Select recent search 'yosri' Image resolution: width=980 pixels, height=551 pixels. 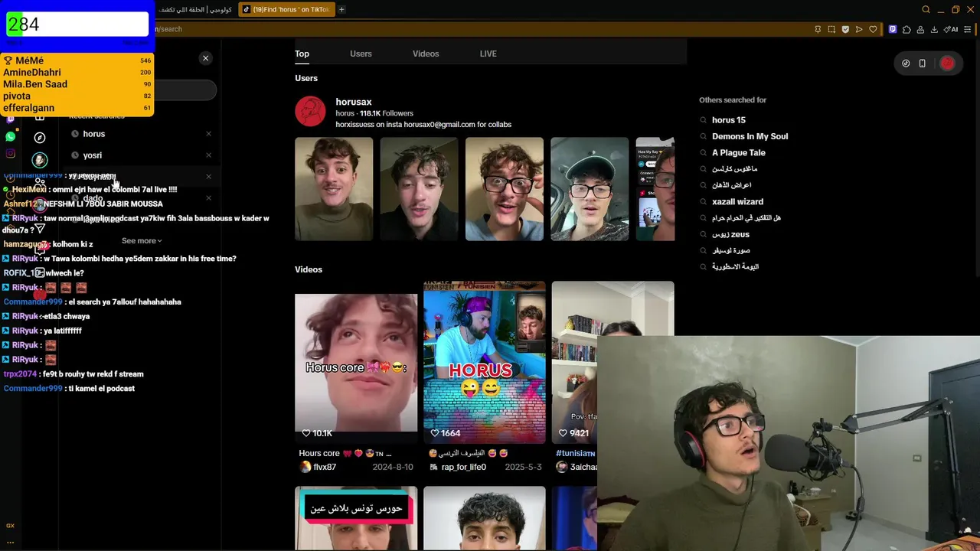(92, 155)
